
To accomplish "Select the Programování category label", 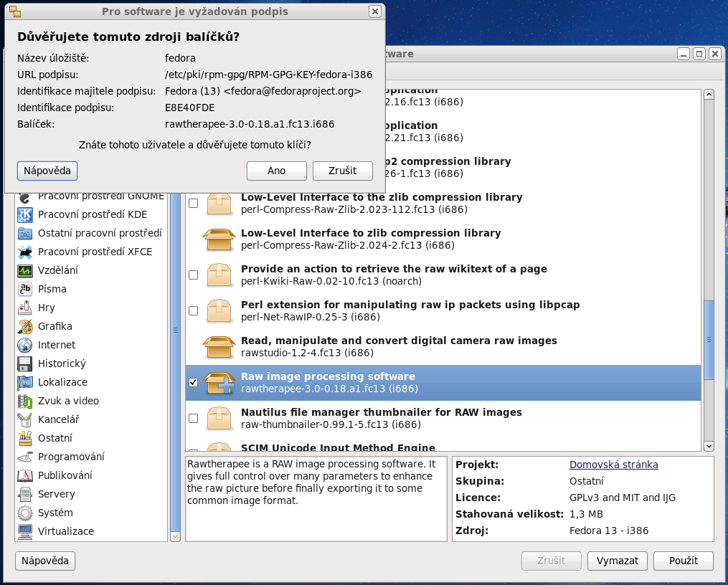I will (71, 457).
